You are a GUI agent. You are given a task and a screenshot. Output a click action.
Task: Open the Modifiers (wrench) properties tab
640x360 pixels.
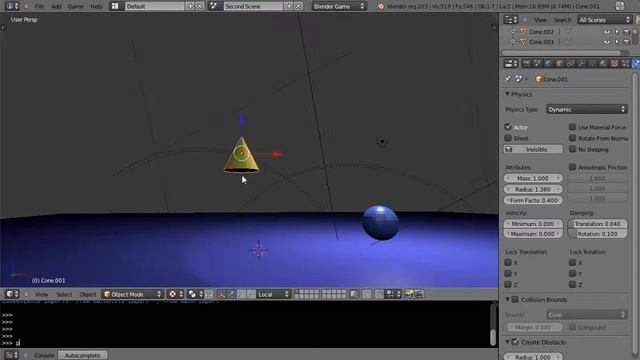click(582, 63)
